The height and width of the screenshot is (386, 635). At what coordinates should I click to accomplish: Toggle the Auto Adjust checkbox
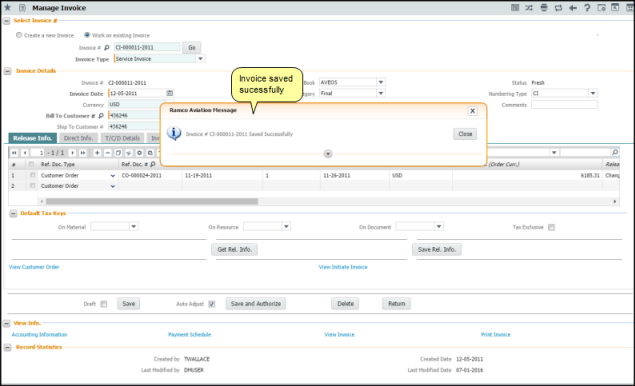(211, 304)
